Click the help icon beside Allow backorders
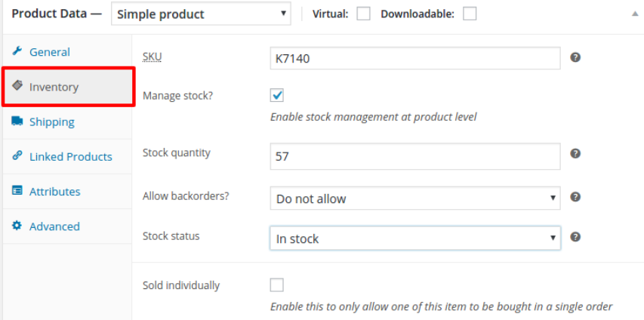Screen dimensions: 644x320 coord(575,197)
